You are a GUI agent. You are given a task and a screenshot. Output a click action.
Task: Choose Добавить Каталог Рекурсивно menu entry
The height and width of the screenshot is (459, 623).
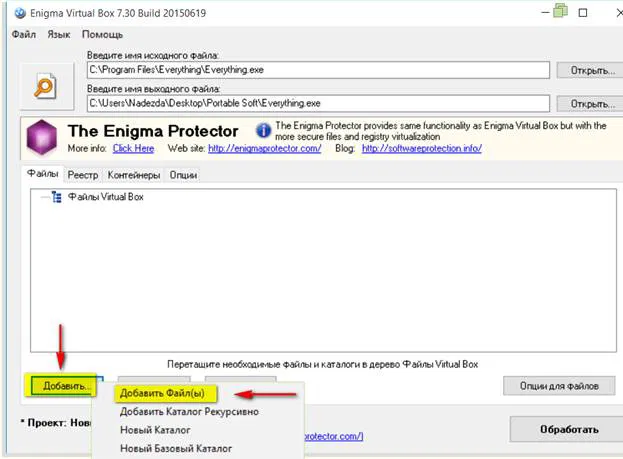[x=189, y=412]
